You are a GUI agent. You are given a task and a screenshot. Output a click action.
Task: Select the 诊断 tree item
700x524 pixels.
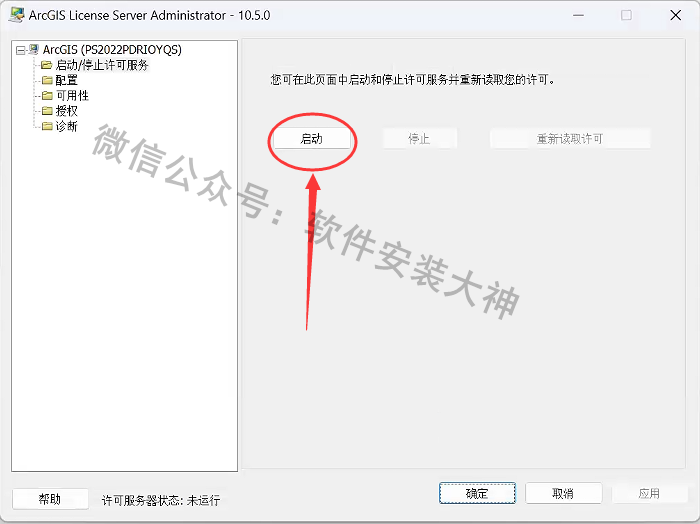pos(66,126)
